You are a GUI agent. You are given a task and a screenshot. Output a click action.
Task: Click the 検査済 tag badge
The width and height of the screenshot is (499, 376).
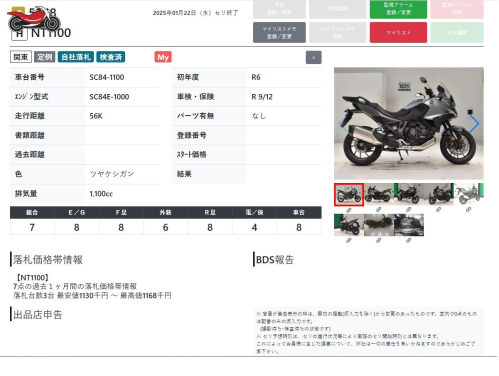(x=111, y=57)
